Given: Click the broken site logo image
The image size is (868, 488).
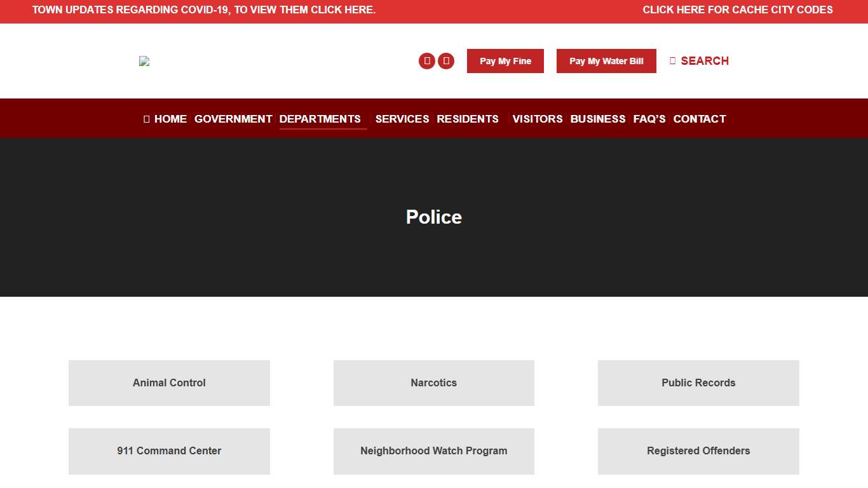Looking at the screenshot, I should 144,60.
